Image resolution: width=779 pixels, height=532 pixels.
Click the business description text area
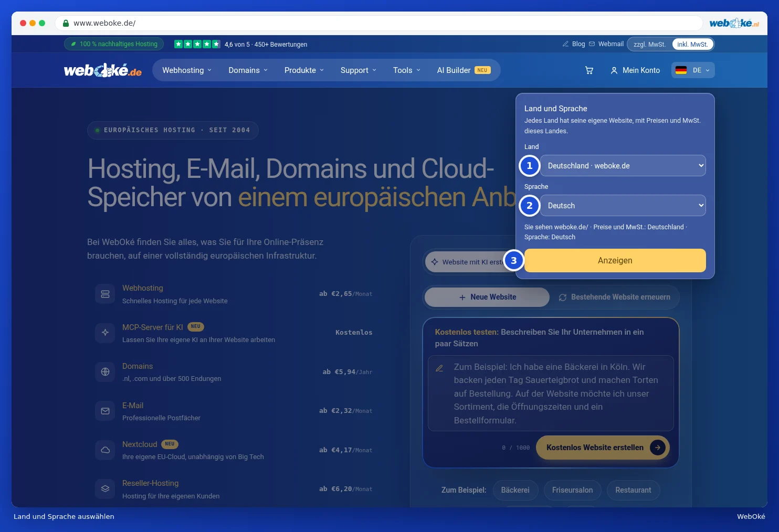(x=551, y=393)
